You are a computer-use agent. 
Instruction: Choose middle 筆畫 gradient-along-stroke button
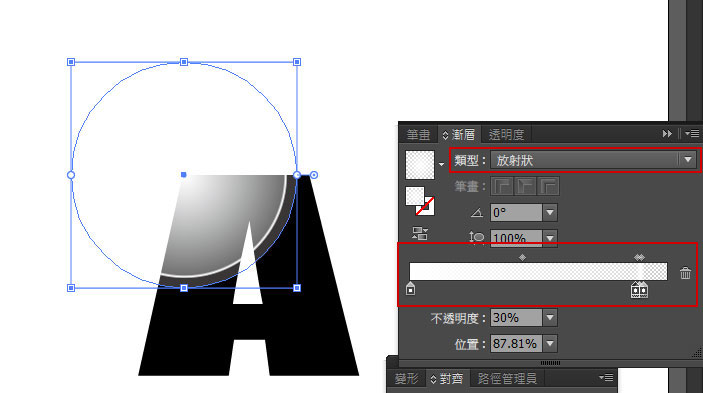point(525,186)
